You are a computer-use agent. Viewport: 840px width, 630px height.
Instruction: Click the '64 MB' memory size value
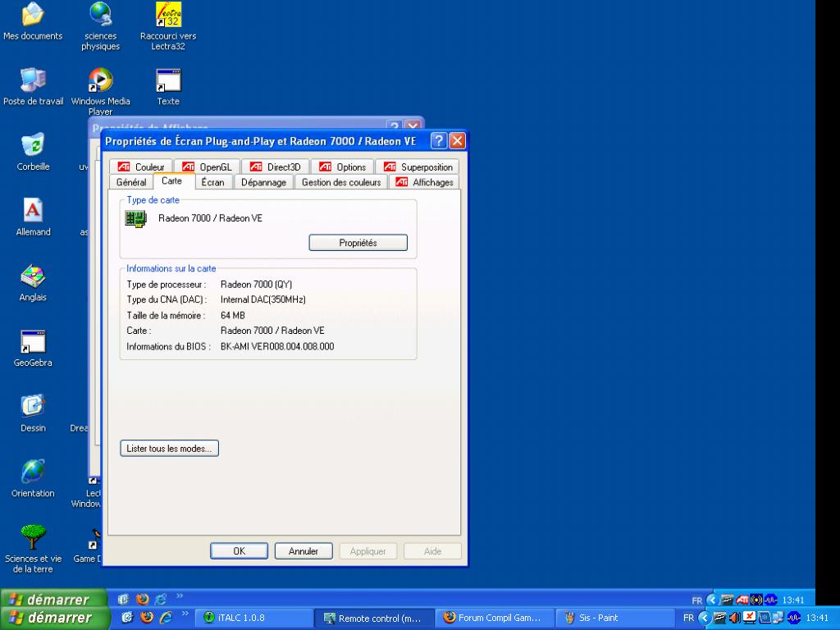coord(232,316)
